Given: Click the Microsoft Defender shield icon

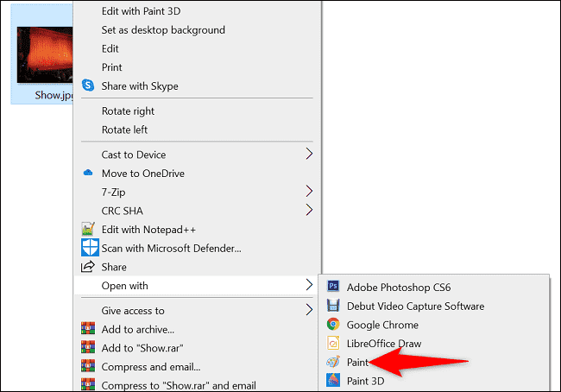Looking at the screenshot, I should (87, 248).
